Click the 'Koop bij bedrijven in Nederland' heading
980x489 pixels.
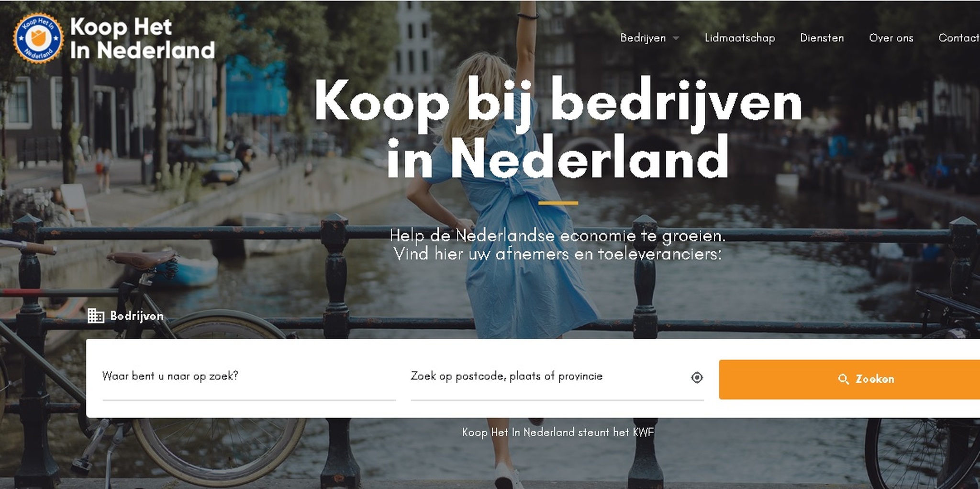(x=557, y=128)
